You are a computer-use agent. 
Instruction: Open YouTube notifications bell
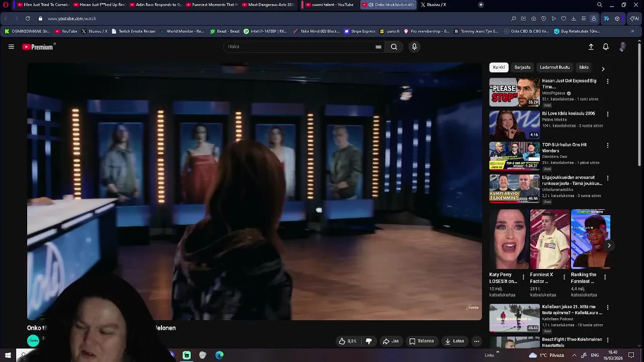pos(606,47)
